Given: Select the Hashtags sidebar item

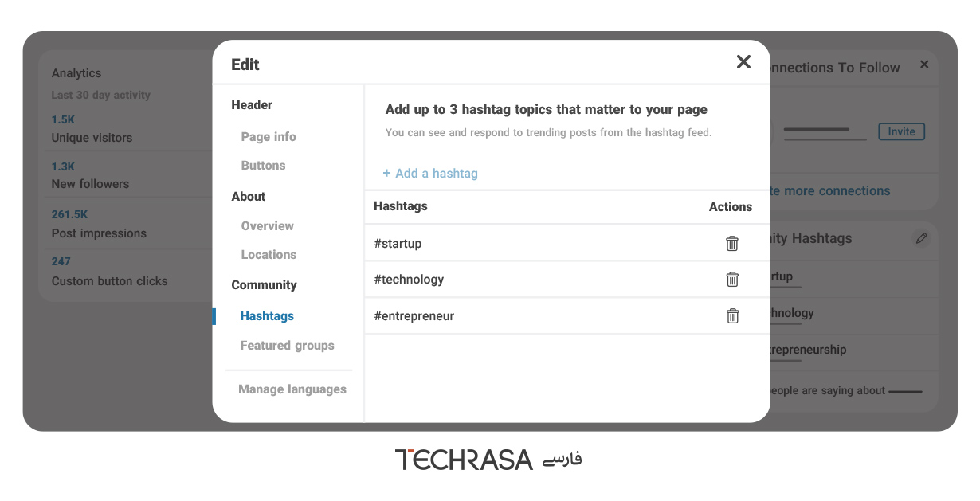Looking at the screenshot, I should point(267,316).
